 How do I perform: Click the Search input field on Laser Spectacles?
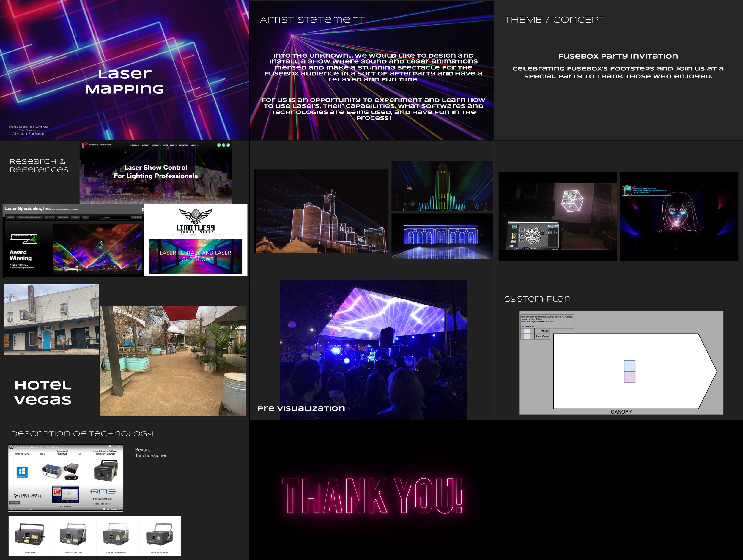115,218
